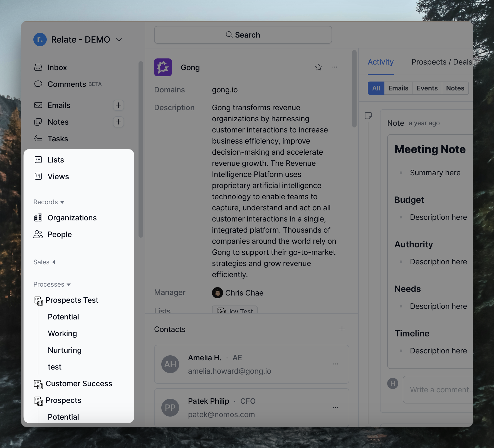494x448 pixels.
Task: Click the plus button next to Notes
Action: coord(118,122)
